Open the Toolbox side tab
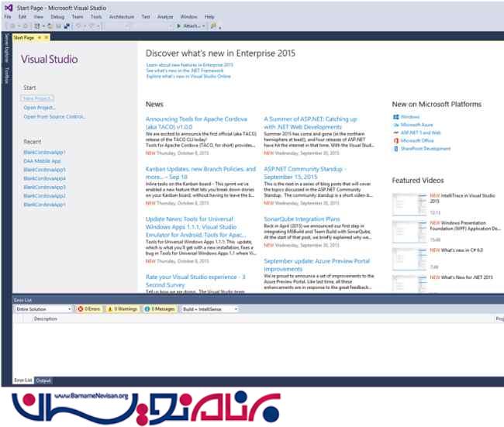The image size is (504, 427). tap(6, 75)
